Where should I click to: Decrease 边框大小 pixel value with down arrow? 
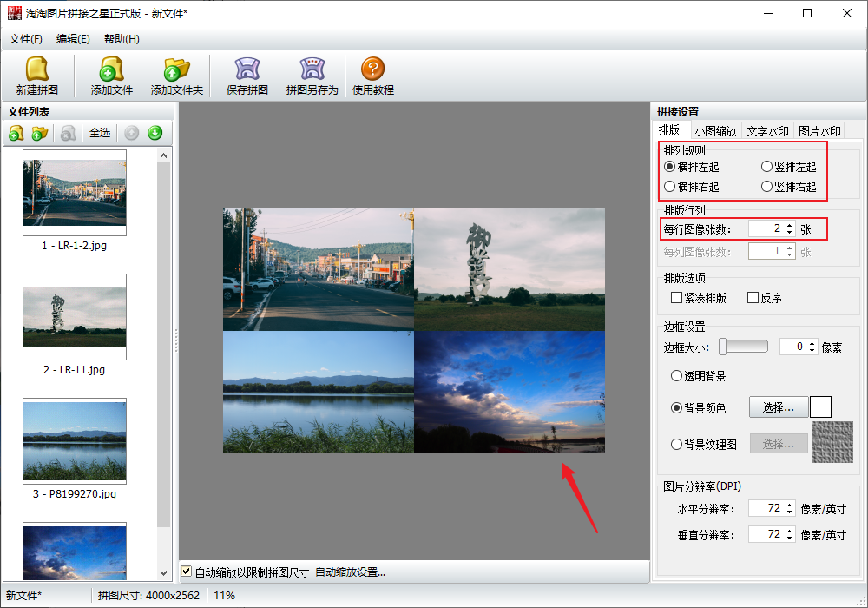click(x=812, y=351)
